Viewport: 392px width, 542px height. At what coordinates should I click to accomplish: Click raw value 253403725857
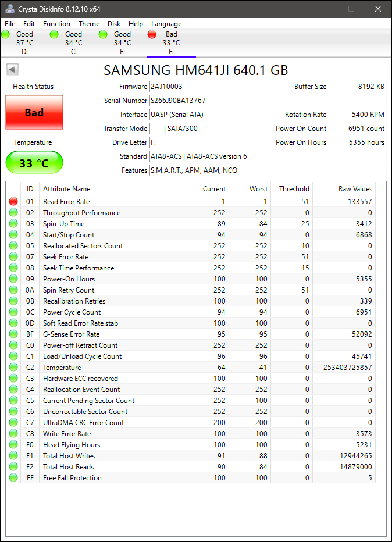[347, 367]
